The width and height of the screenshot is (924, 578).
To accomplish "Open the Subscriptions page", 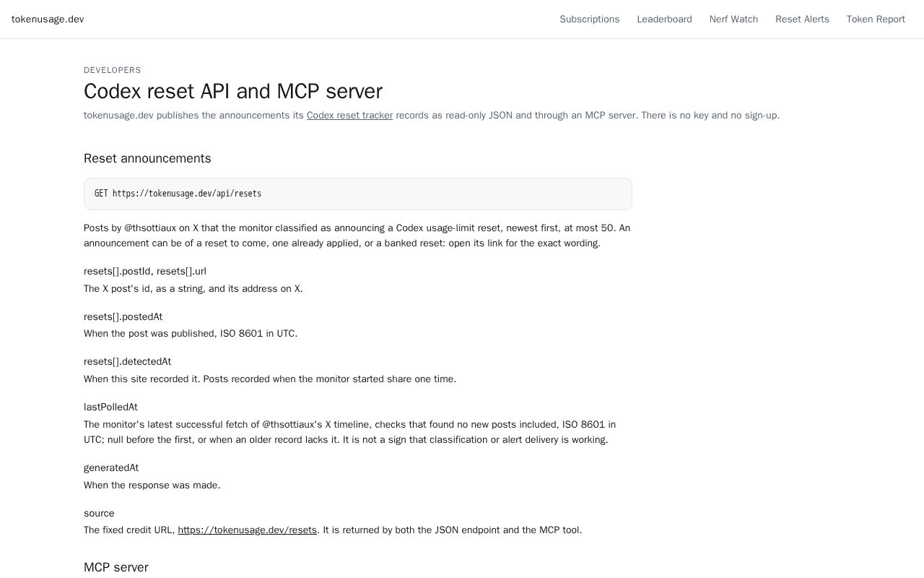I will pos(589,20).
